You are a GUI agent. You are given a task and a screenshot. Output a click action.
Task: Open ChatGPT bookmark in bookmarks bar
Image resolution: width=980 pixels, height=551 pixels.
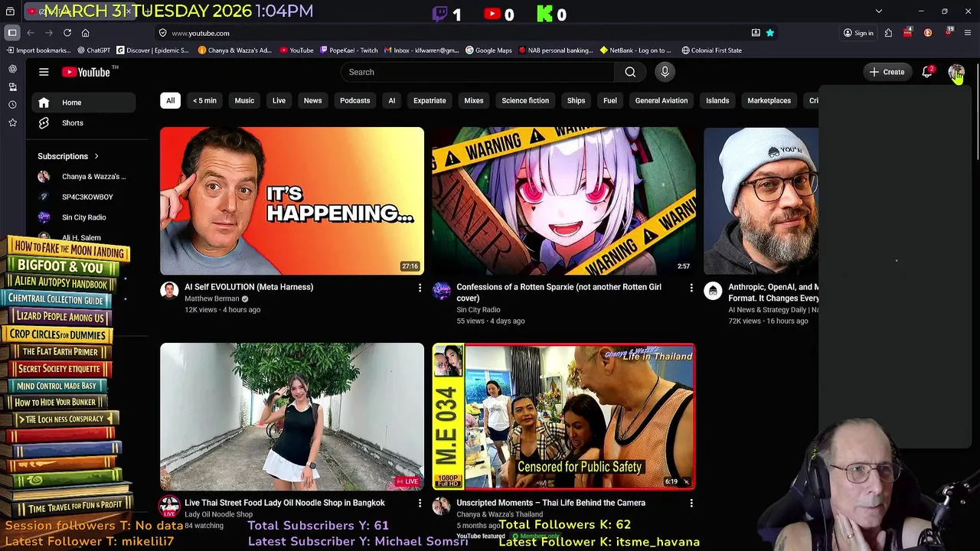94,51
